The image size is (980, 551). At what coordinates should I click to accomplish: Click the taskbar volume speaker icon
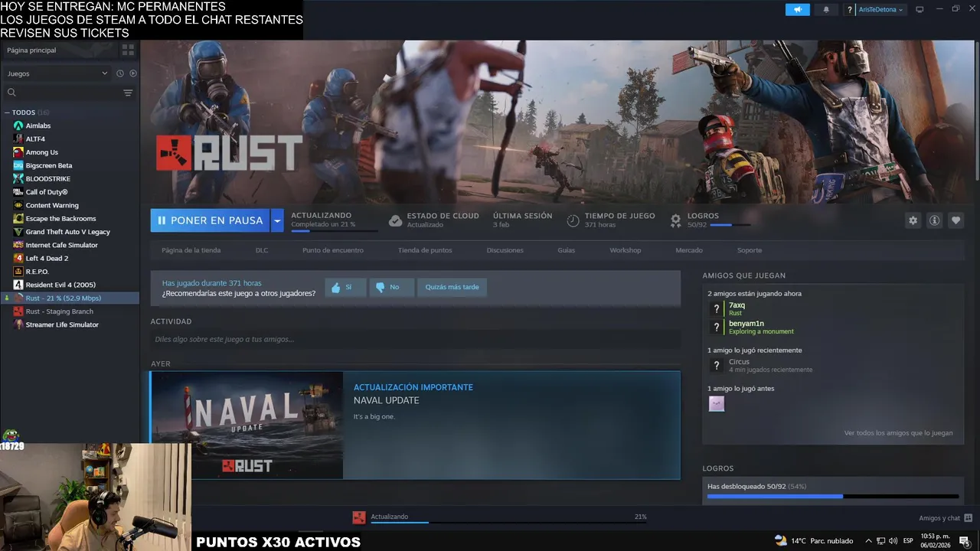pos(893,541)
